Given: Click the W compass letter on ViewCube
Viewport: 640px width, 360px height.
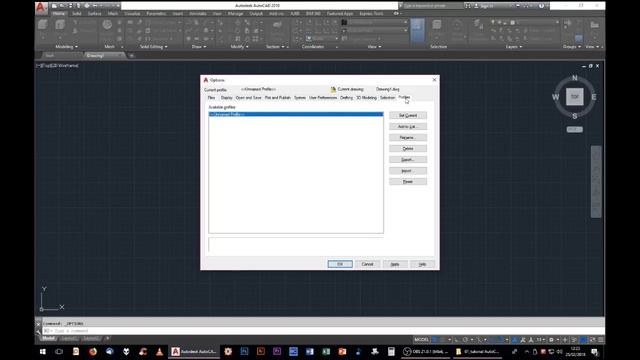Looking at the screenshot, I should point(556,97).
